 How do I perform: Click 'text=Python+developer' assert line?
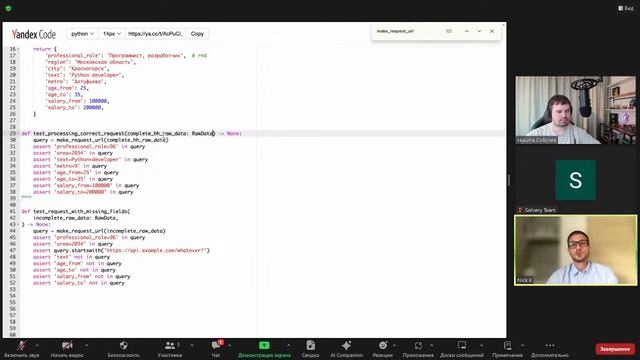91,159
